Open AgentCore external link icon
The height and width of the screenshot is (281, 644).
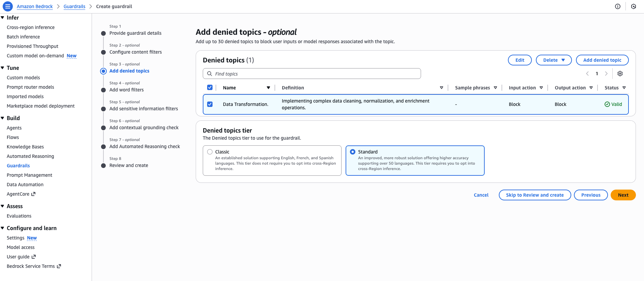pyautogui.click(x=33, y=194)
